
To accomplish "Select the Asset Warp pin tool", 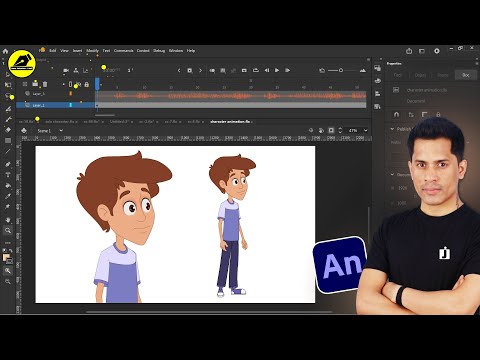I will tap(8, 207).
